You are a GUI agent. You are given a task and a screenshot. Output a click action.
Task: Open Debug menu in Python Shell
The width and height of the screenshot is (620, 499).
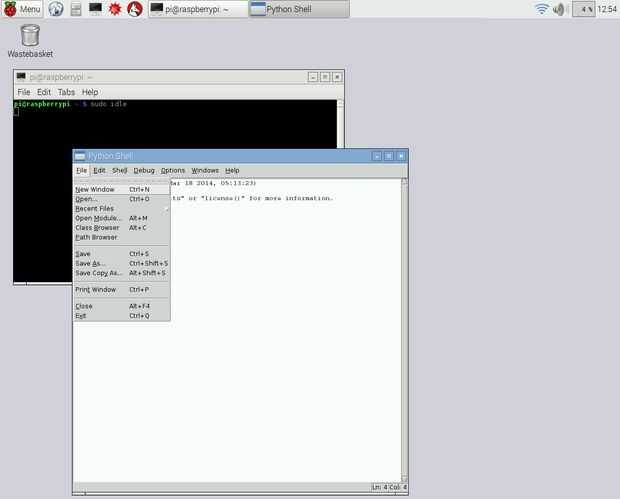[x=144, y=170]
